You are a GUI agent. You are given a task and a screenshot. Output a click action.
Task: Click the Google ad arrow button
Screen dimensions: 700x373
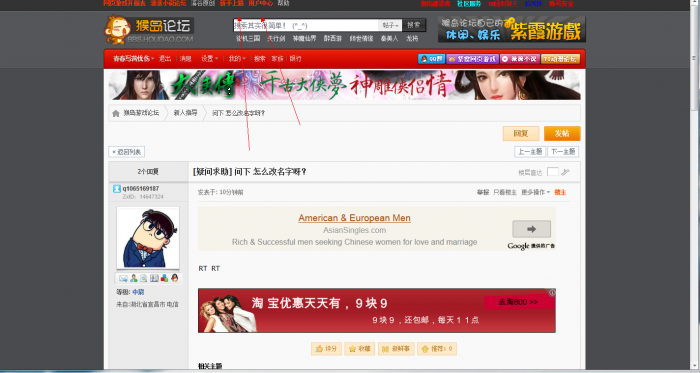point(531,229)
